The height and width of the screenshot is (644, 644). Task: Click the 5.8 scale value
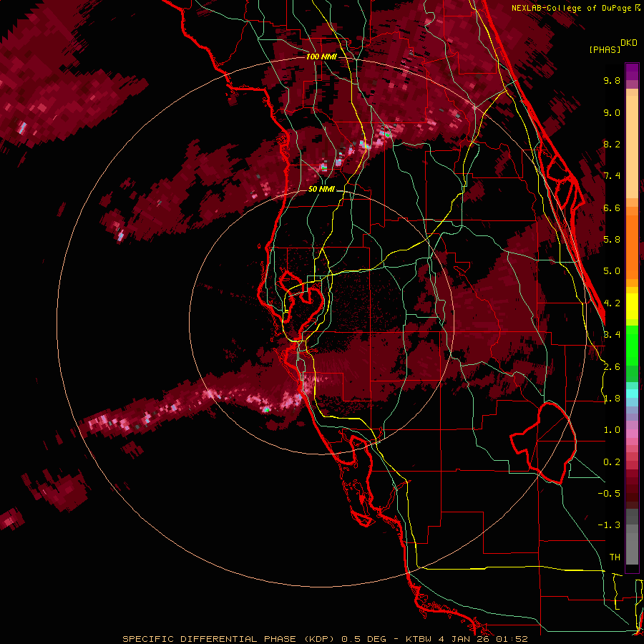[x=612, y=240]
